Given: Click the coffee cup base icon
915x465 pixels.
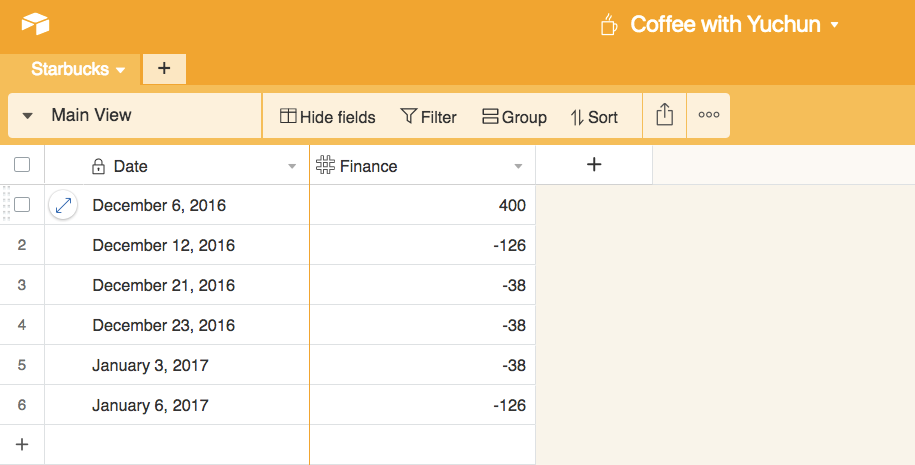Looking at the screenshot, I should [x=608, y=24].
